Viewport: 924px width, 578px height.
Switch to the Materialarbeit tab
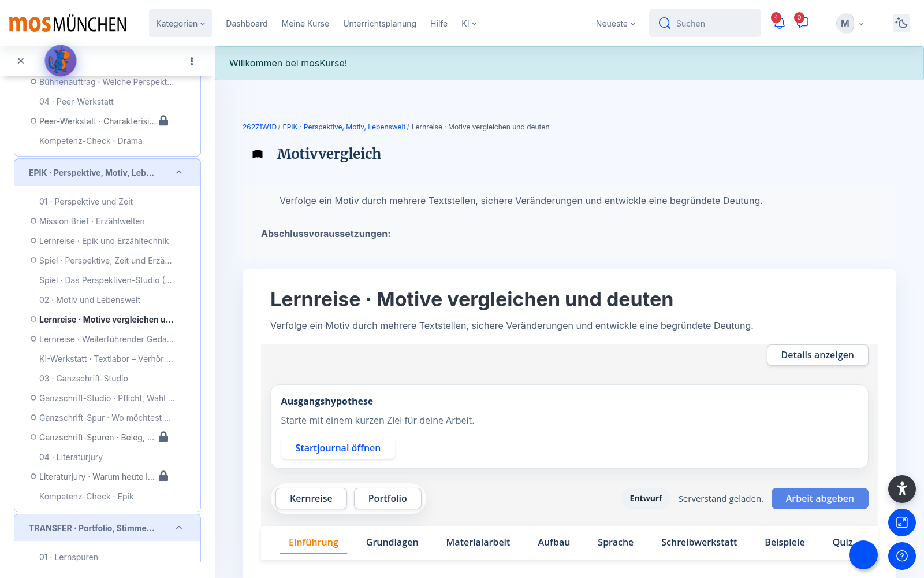[x=478, y=542]
